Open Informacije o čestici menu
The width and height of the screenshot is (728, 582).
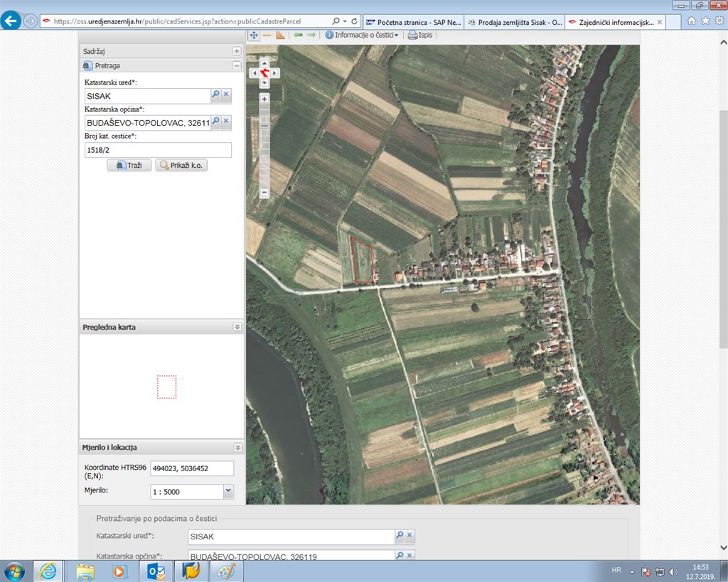point(362,35)
